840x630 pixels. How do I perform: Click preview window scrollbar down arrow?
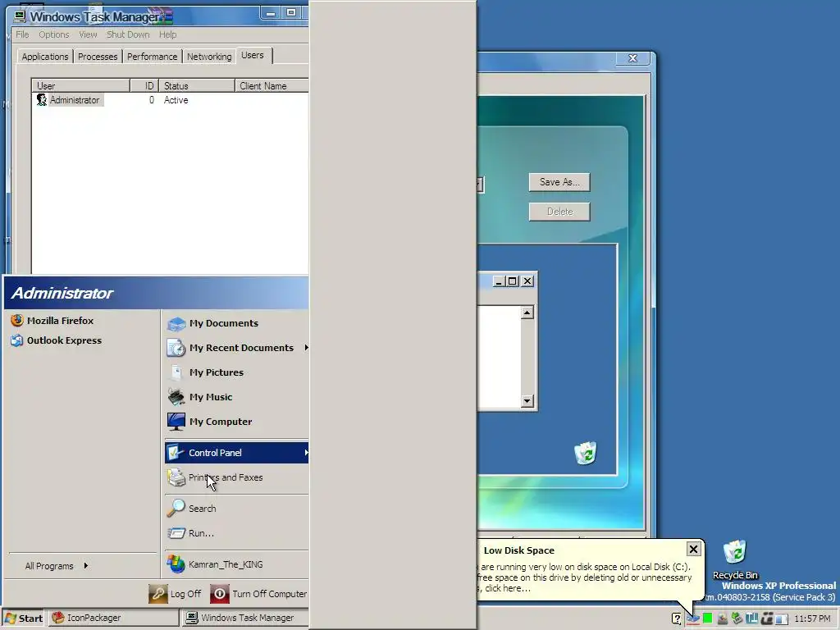(527, 400)
